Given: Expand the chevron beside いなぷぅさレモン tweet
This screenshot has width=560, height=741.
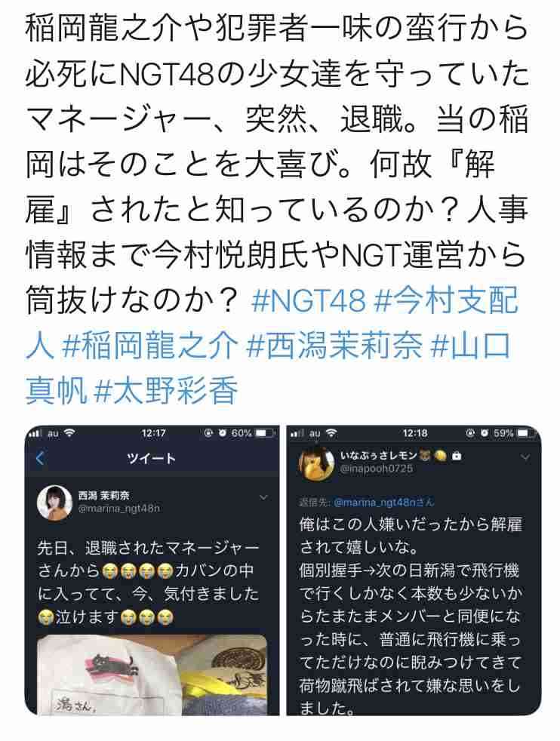Looking at the screenshot, I should pos(525,457).
